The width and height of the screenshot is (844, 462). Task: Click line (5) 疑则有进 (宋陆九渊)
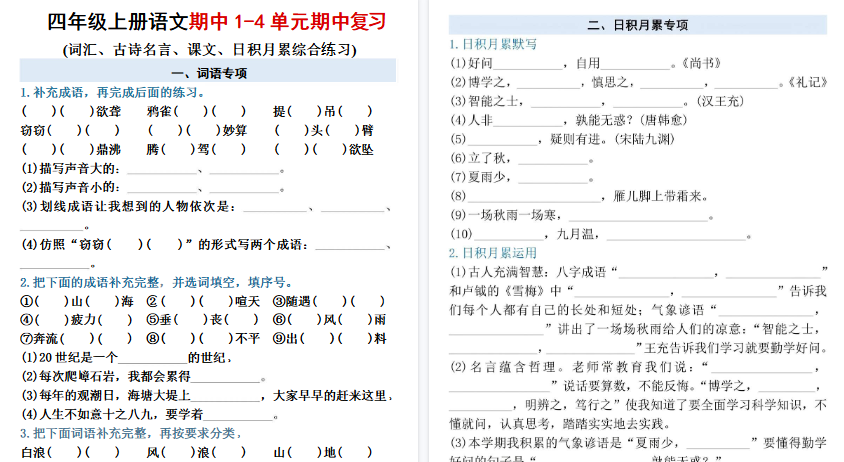click(562, 139)
